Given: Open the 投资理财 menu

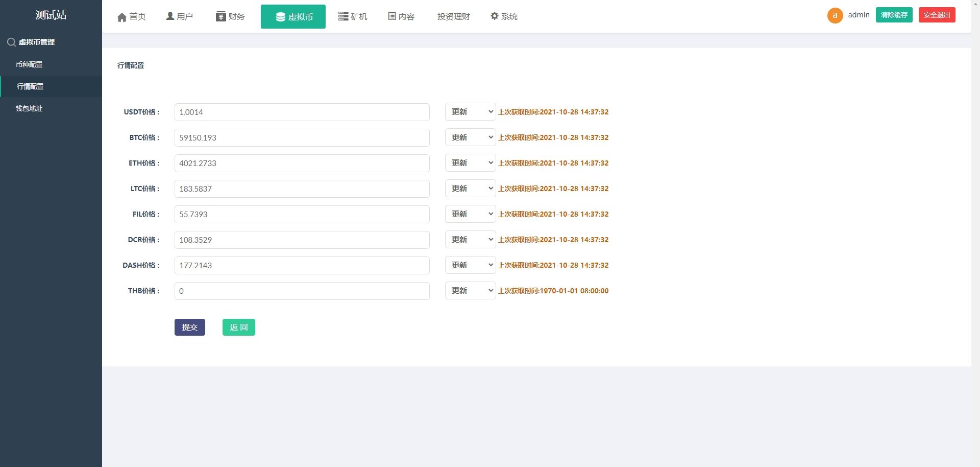Looking at the screenshot, I should [x=454, y=17].
